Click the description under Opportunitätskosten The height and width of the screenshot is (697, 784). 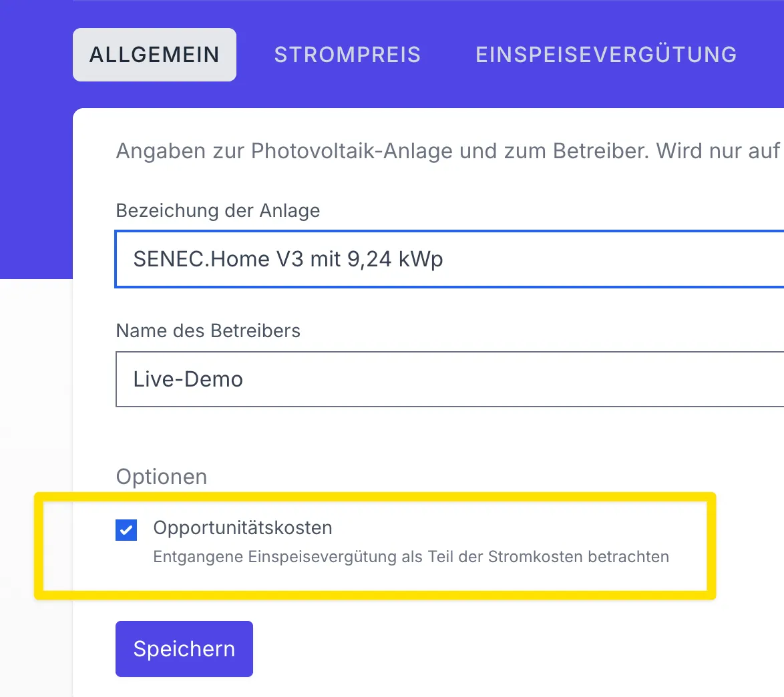[411, 557]
